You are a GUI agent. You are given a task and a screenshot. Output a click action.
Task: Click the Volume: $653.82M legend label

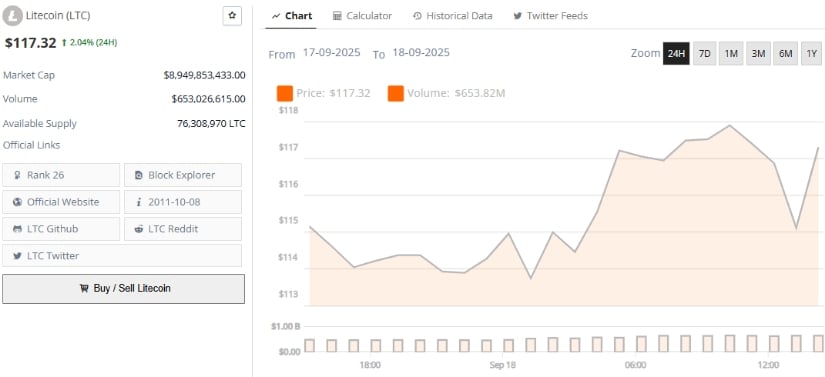[456, 94]
